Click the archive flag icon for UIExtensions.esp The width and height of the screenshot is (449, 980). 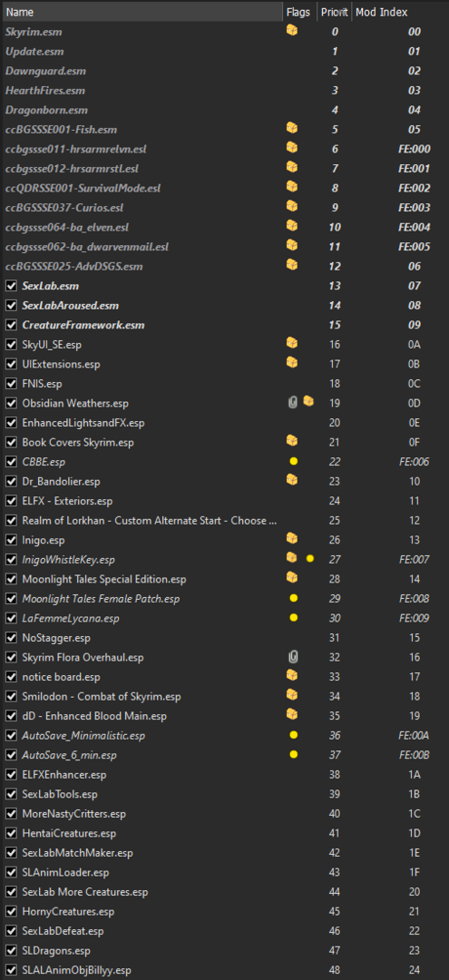tap(292, 362)
